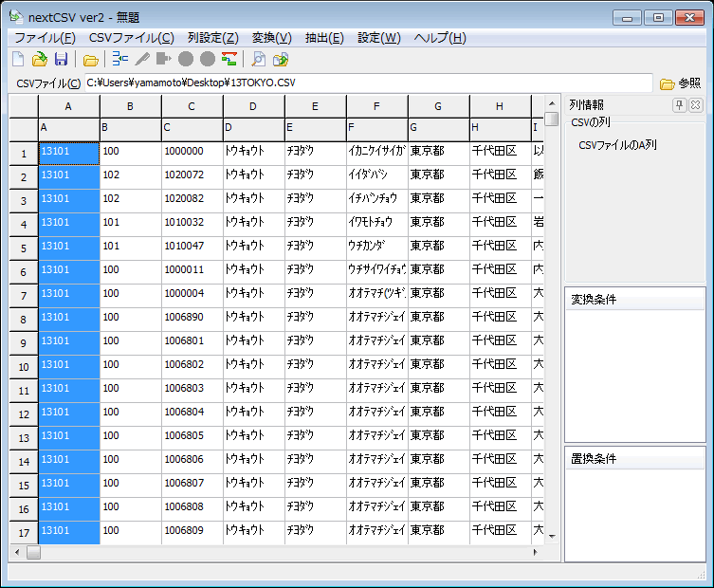
Task: Click the export folder icon in toolbar
Action: (281, 60)
